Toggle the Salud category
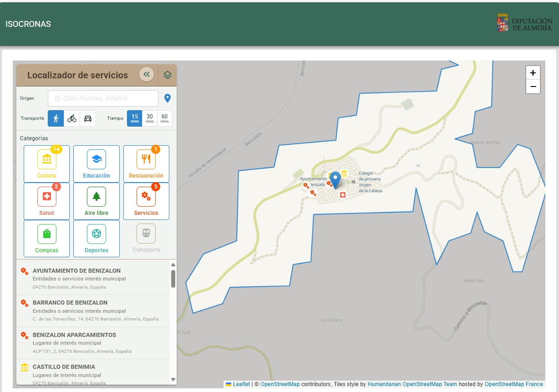 tap(46, 201)
